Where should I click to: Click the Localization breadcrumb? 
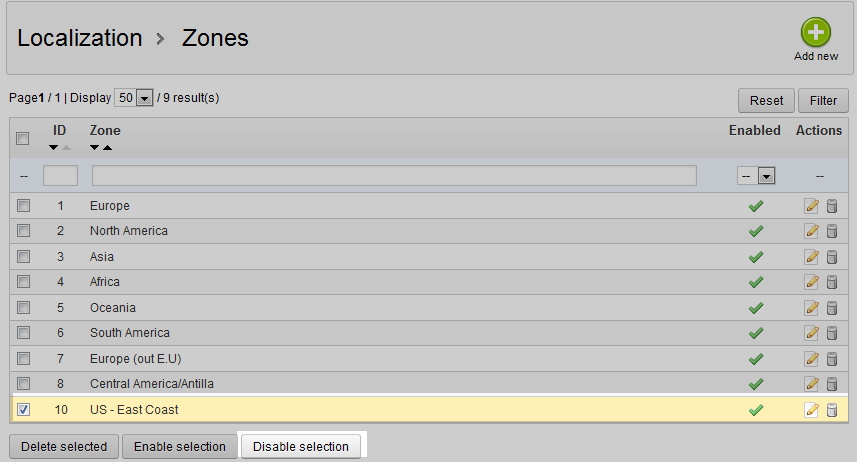(x=80, y=38)
